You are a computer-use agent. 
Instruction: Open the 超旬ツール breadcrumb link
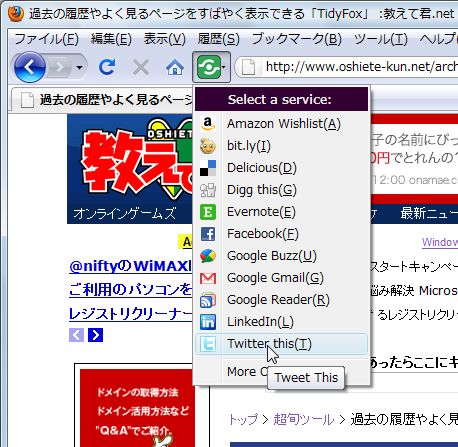(304, 419)
